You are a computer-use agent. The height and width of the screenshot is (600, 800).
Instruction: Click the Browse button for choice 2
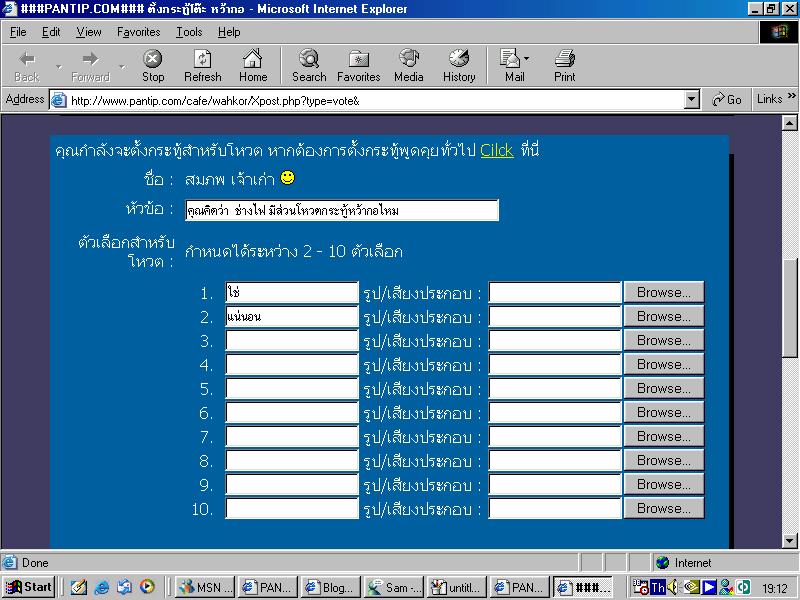664,316
